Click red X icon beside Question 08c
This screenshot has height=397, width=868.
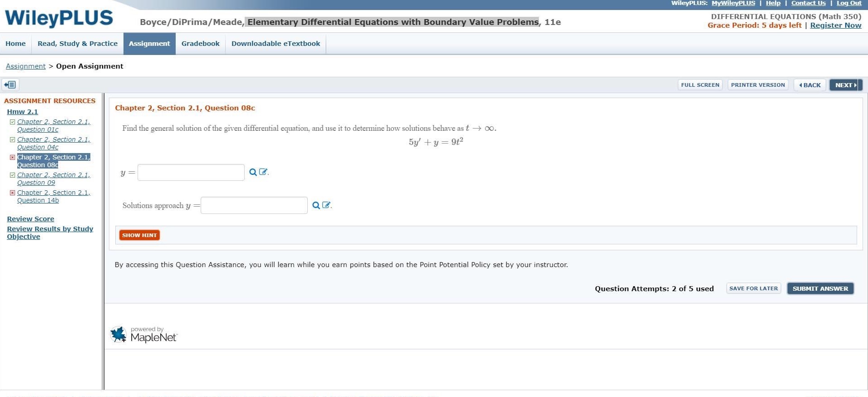click(x=12, y=157)
